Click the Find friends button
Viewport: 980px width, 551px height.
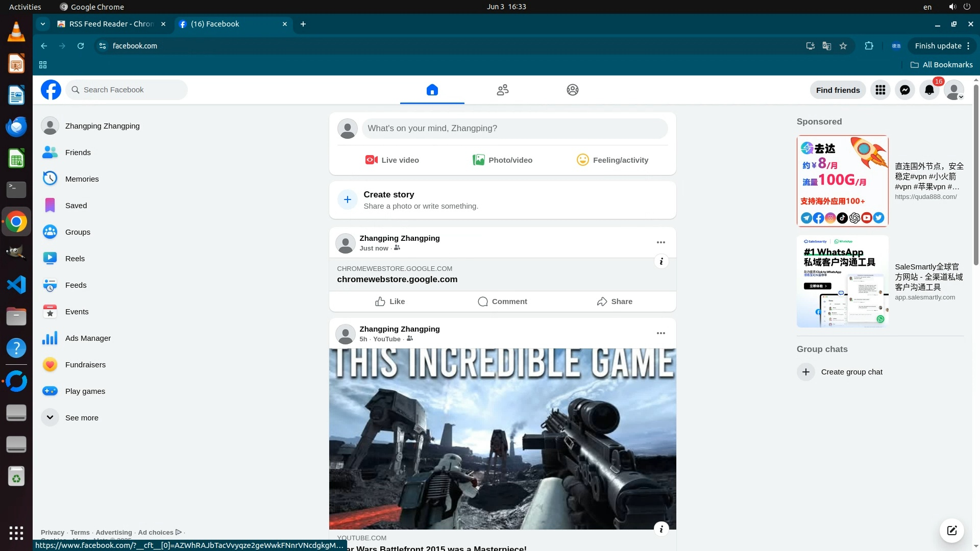pyautogui.click(x=838, y=90)
